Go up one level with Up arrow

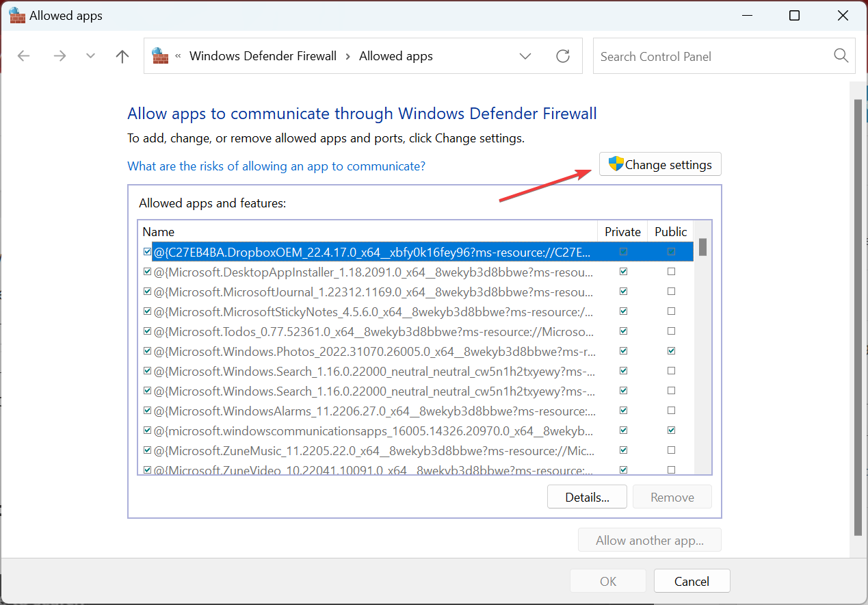click(122, 56)
